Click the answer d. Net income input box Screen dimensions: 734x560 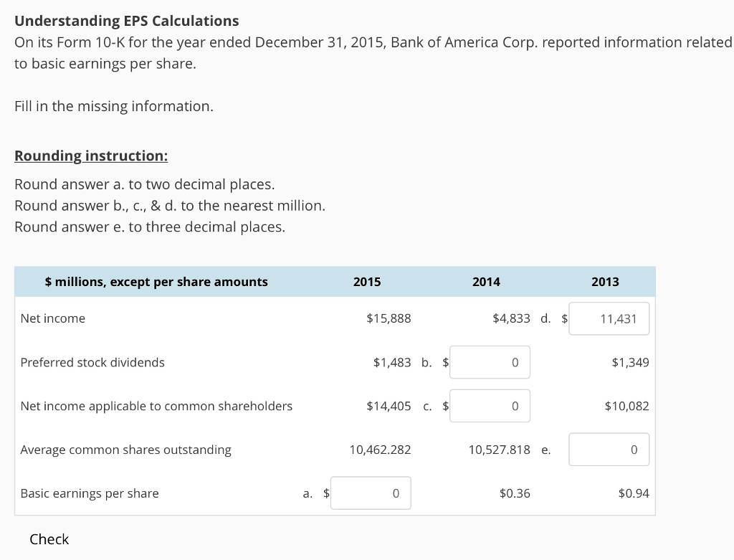(609, 318)
